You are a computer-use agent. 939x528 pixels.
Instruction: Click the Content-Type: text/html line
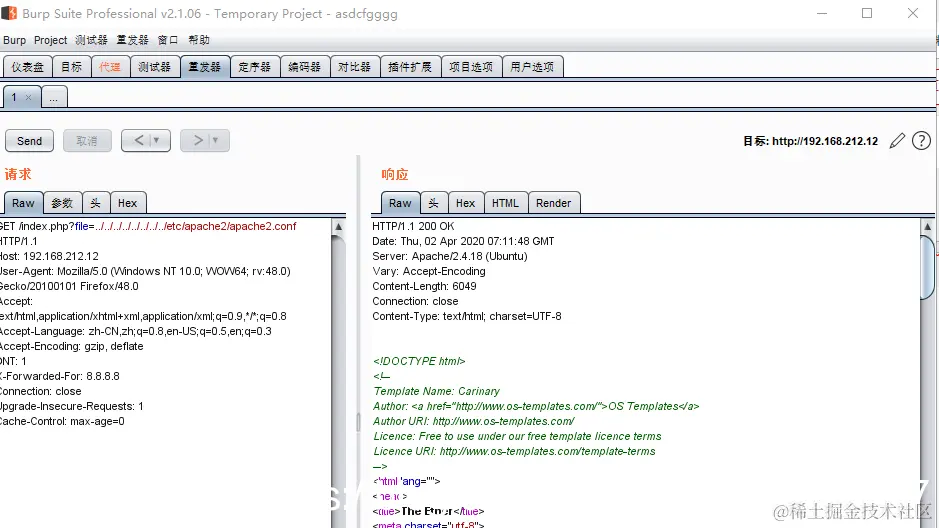[467, 316]
